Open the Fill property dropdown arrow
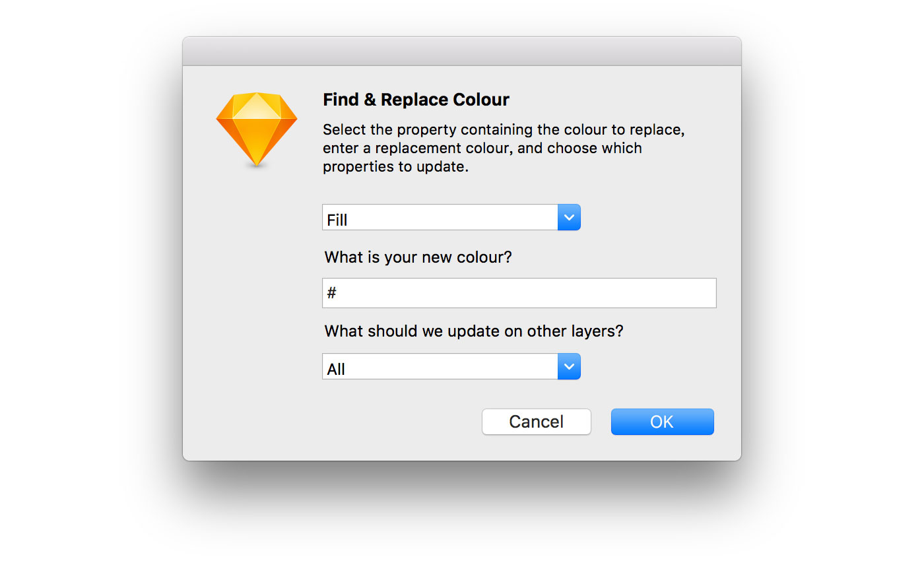This screenshot has width=924, height=561. [x=569, y=217]
